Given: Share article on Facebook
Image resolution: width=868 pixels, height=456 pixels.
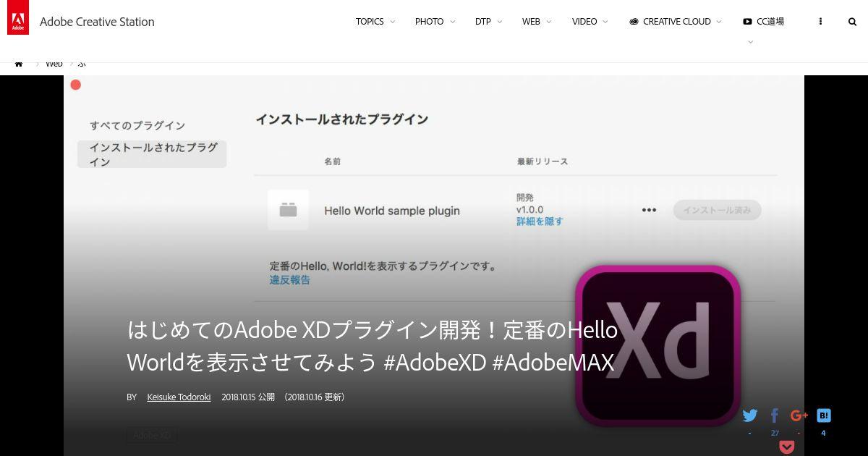Looking at the screenshot, I should (775, 415).
